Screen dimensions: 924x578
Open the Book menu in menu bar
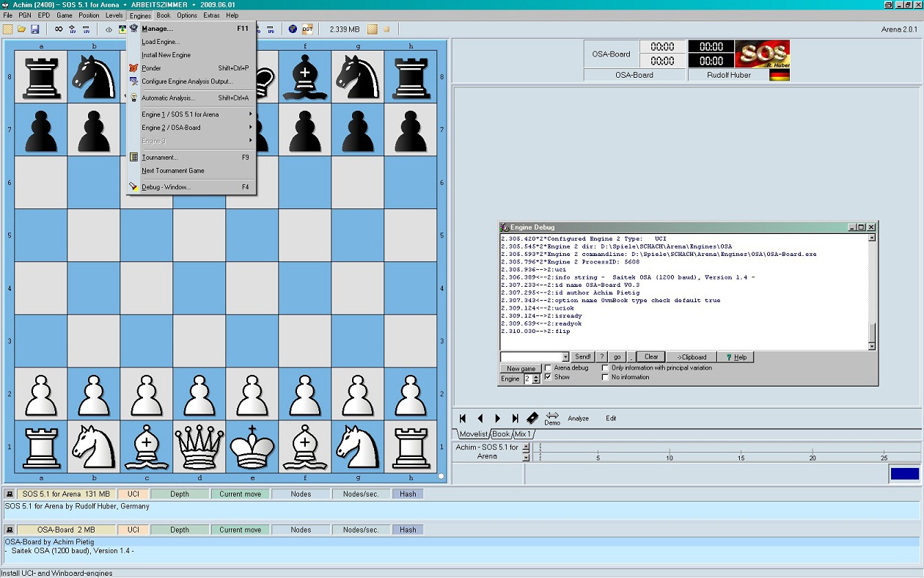tap(163, 15)
